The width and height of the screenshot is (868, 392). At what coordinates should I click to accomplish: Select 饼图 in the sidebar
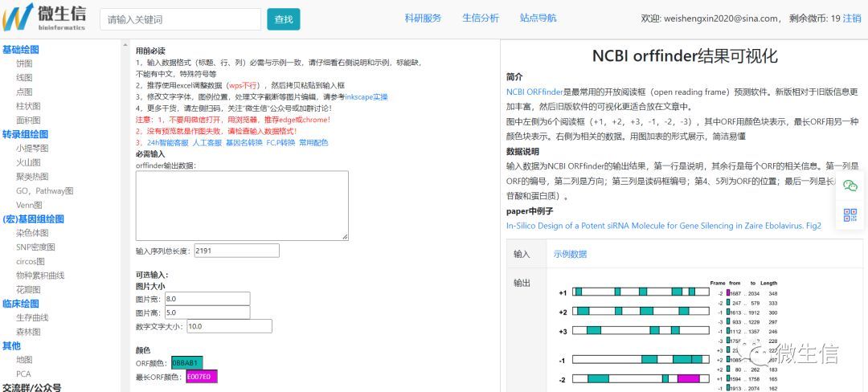tap(24, 63)
